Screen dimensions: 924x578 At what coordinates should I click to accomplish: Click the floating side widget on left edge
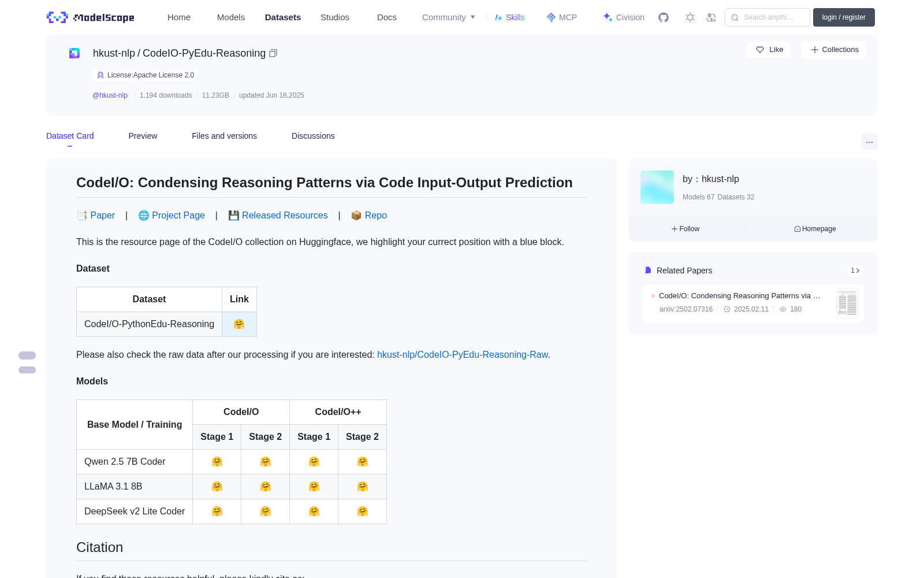[27, 362]
